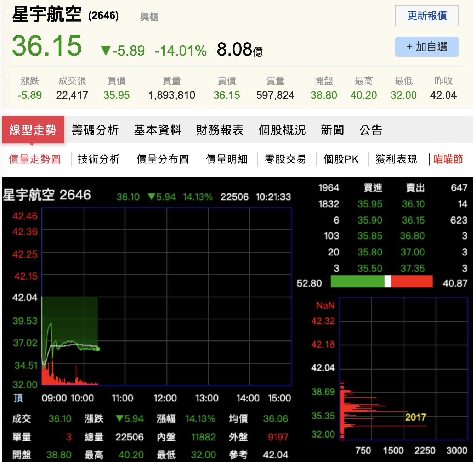Open the 新聞 tab
The image size is (476, 462).
pyautogui.click(x=332, y=130)
